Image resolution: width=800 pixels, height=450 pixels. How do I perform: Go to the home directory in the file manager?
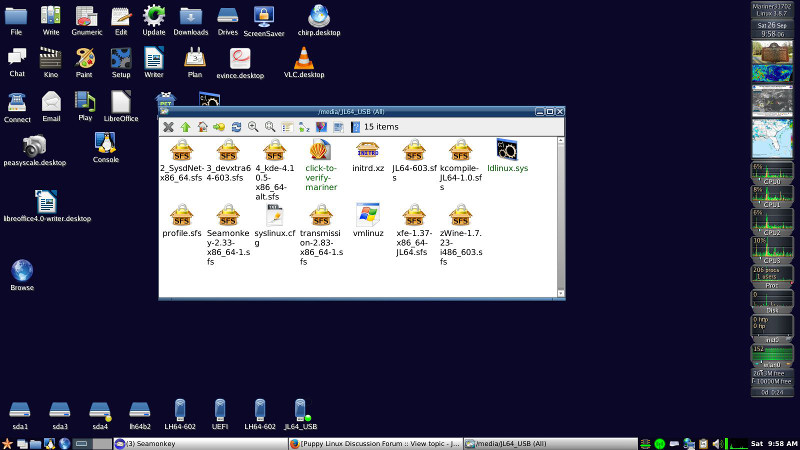point(203,127)
